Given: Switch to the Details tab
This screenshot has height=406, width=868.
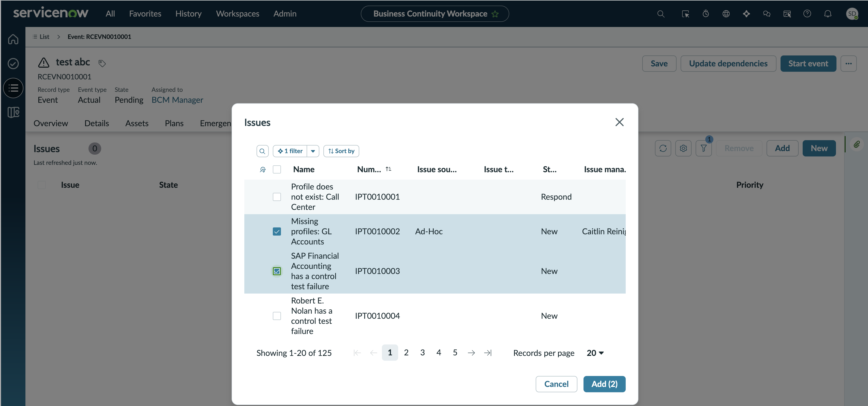Looking at the screenshot, I should [96, 123].
